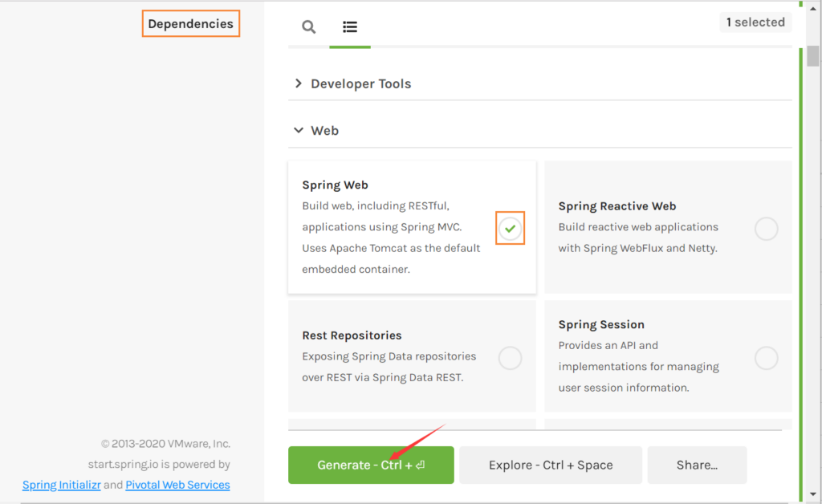Click the Spring Reactive Web title
Viewport: 822px width, 504px height.
tap(617, 206)
